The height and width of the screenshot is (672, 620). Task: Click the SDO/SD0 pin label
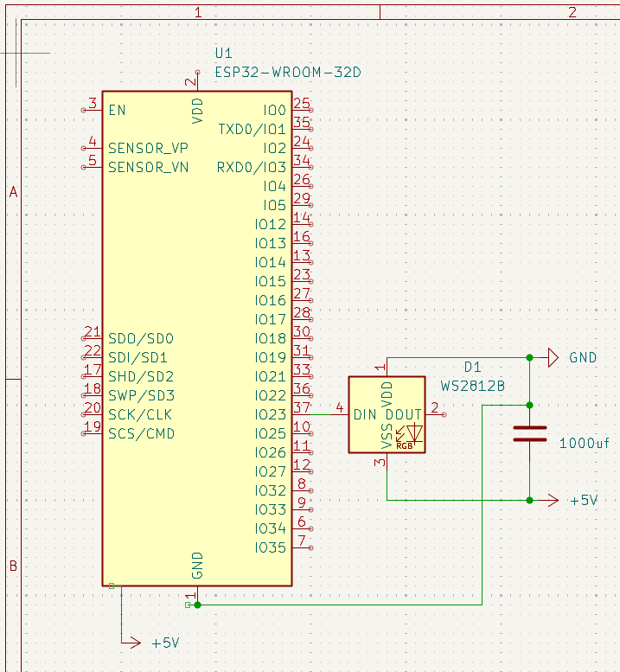point(141,338)
